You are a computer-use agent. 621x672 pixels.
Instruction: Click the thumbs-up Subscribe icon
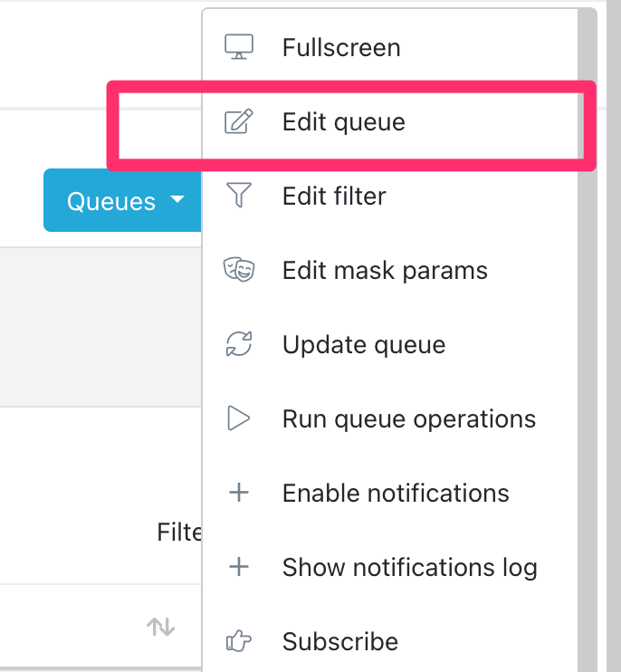pyautogui.click(x=239, y=641)
